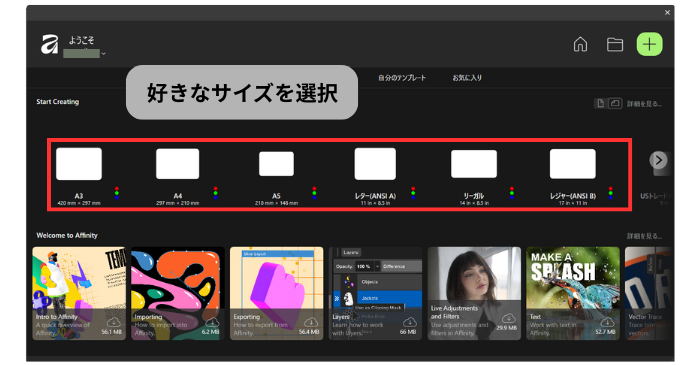The height and width of the screenshot is (365, 698).
Task: Switch presets to landscape orientation
Action: 615,103
